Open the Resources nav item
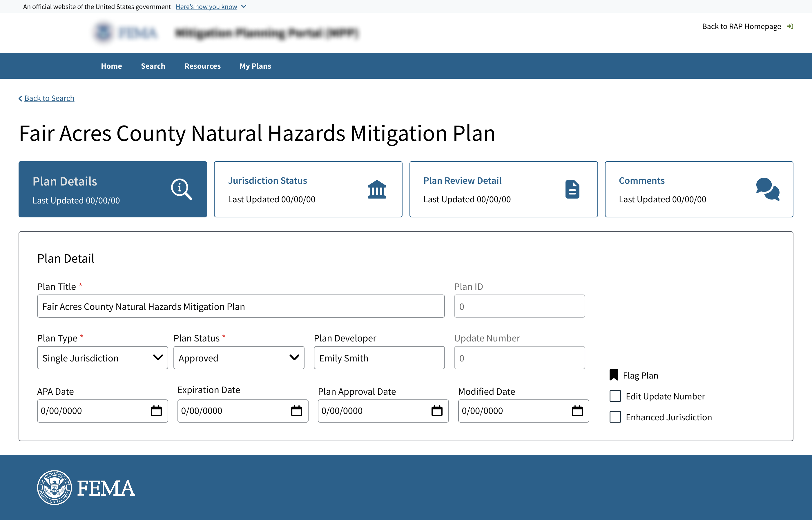 click(202, 66)
